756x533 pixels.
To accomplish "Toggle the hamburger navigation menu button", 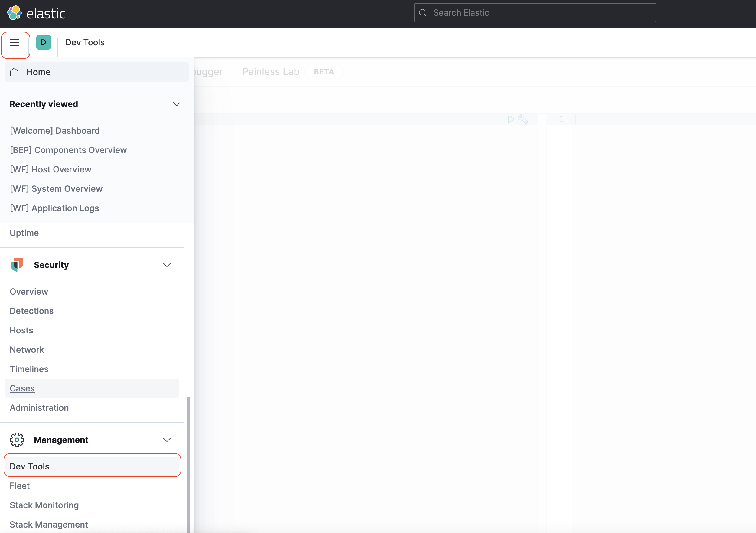I will tap(15, 42).
